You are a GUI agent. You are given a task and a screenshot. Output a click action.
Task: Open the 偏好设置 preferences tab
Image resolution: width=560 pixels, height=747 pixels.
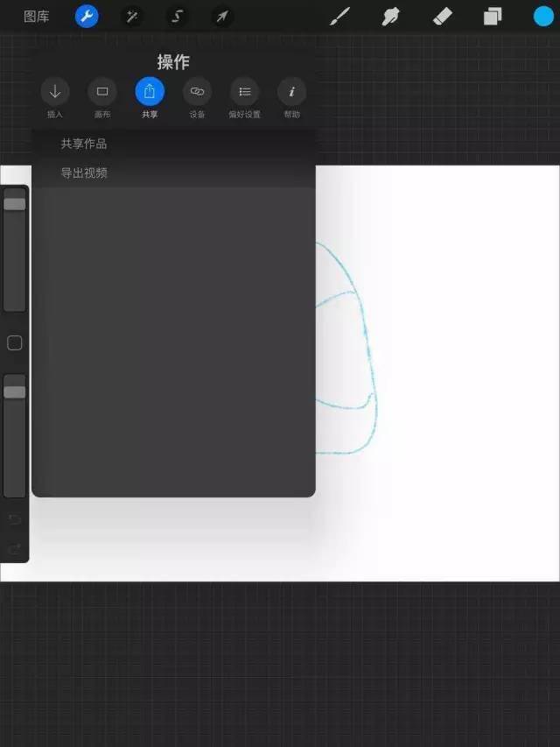point(244,98)
